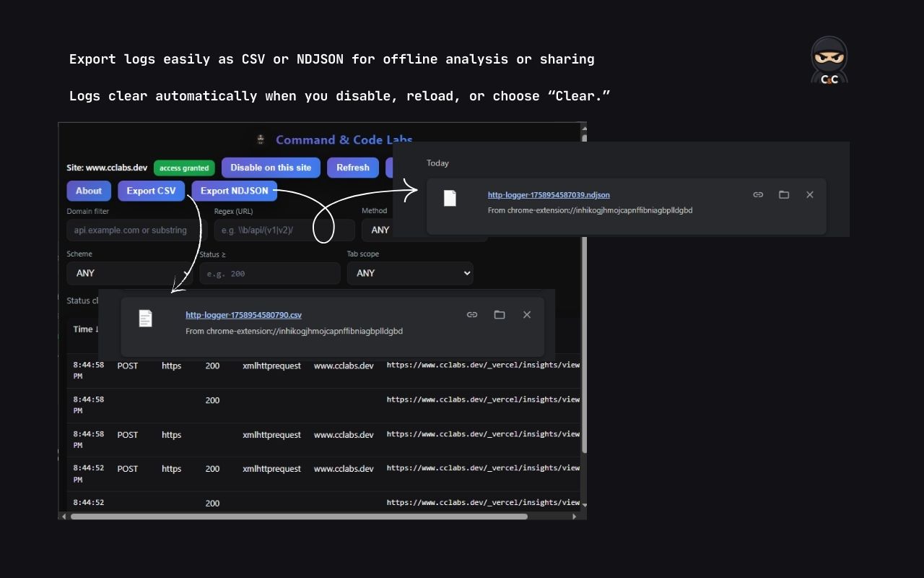Image resolution: width=924 pixels, height=578 pixels.
Task: Focus the Domain filter input
Action: [137, 230]
